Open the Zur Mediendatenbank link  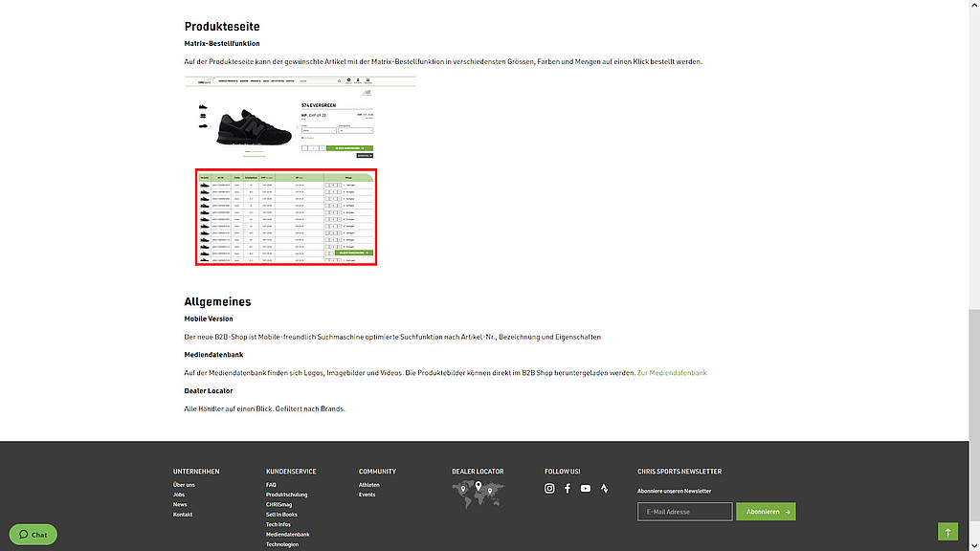tap(672, 373)
